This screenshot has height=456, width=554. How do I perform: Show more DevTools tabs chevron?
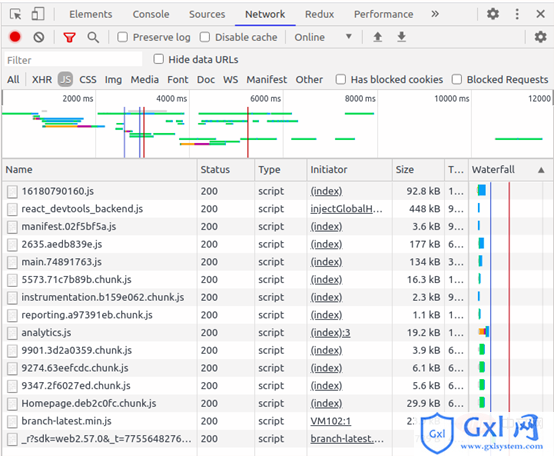point(435,14)
